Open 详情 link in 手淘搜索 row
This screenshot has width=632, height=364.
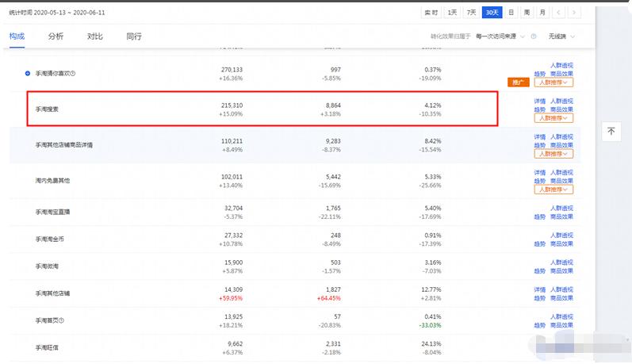coord(540,102)
